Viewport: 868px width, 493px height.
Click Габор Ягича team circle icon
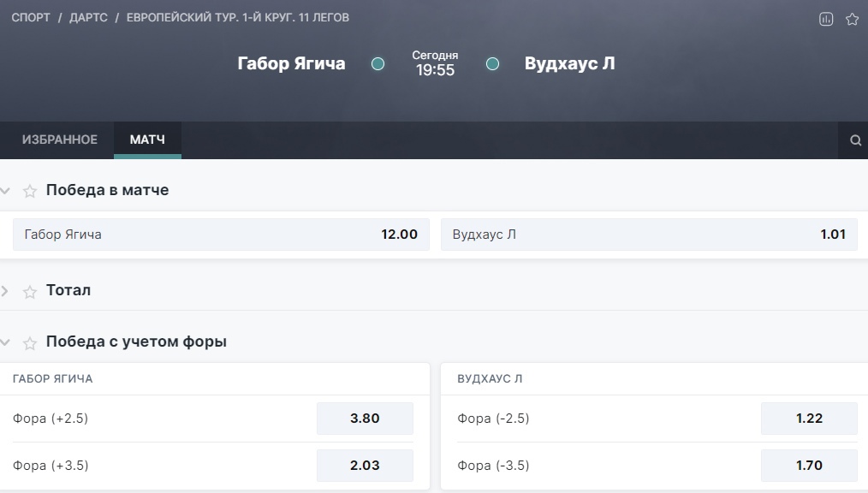point(378,64)
